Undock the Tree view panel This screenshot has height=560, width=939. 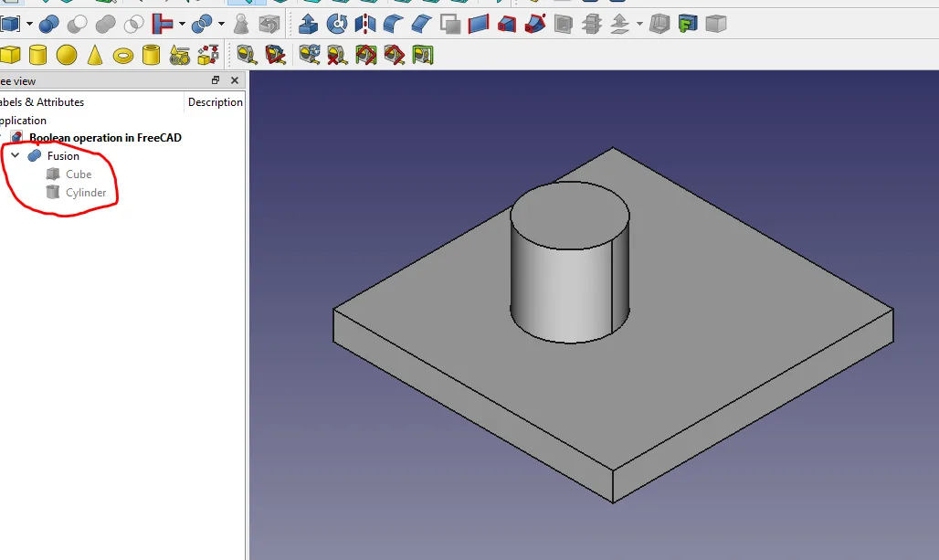pos(216,80)
